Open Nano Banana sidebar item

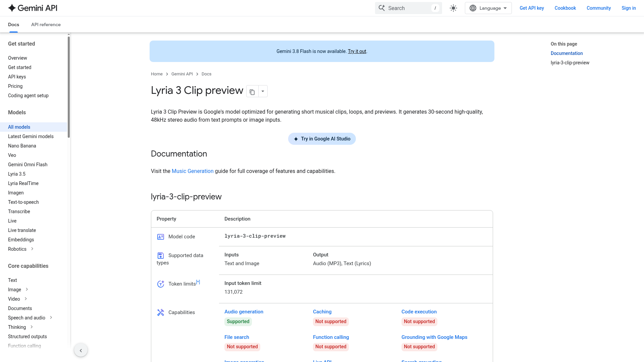[x=22, y=146]
